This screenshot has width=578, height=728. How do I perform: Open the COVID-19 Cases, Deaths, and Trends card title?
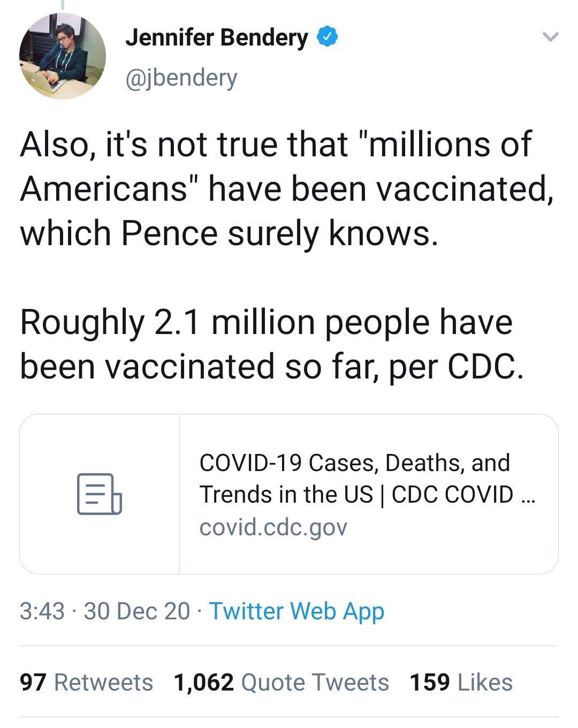(354, 463)
